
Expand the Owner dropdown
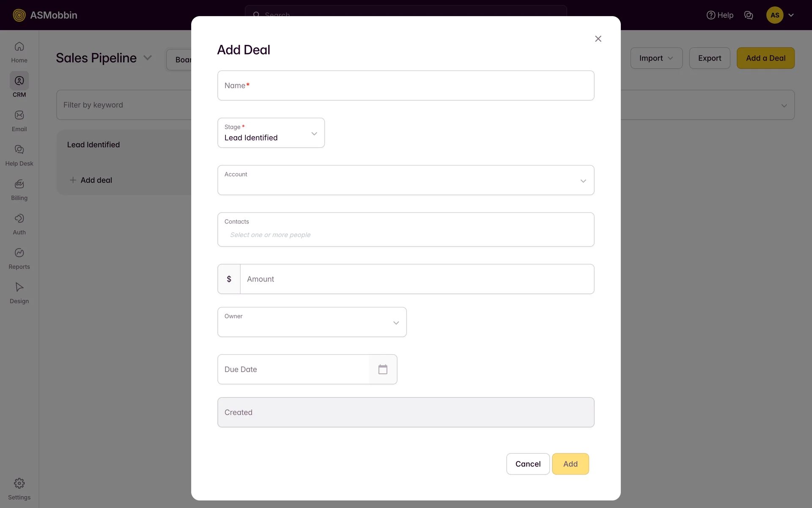tap(312, 322)
